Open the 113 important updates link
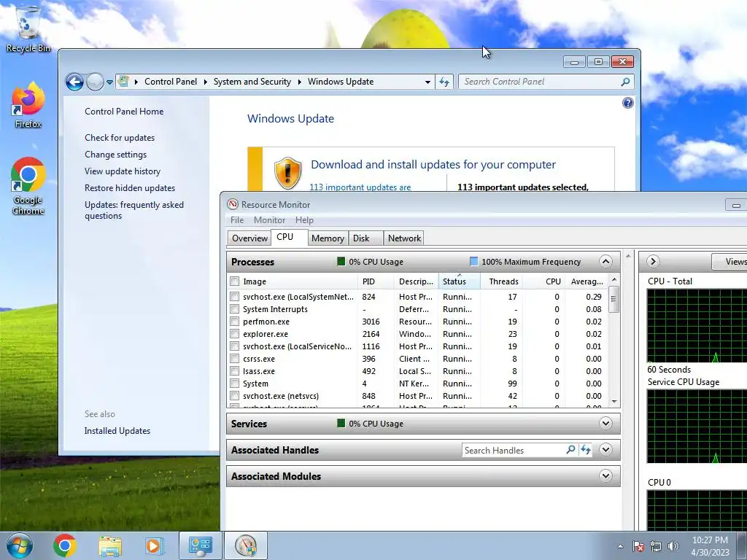The image size is (747, 560). (360, 187)
